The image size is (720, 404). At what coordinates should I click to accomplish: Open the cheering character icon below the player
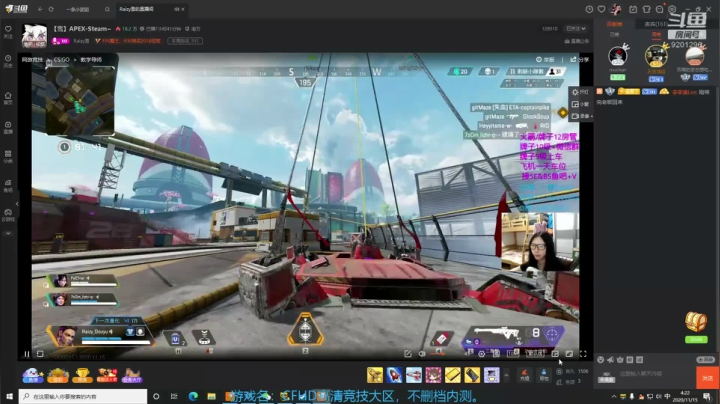(33, 375)
